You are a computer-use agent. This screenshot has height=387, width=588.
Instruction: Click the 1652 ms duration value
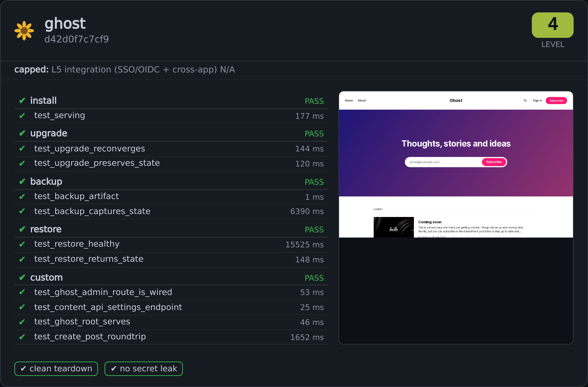307,337
